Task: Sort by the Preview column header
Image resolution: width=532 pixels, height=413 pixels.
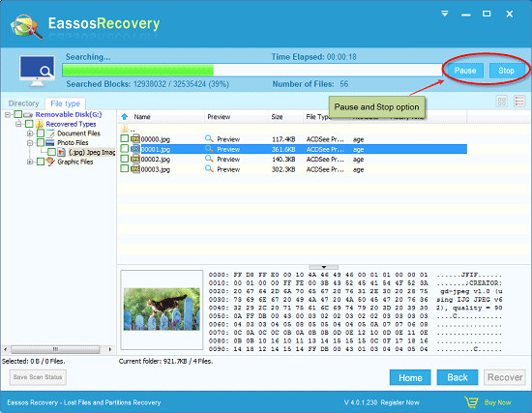Action: point(219,117)
